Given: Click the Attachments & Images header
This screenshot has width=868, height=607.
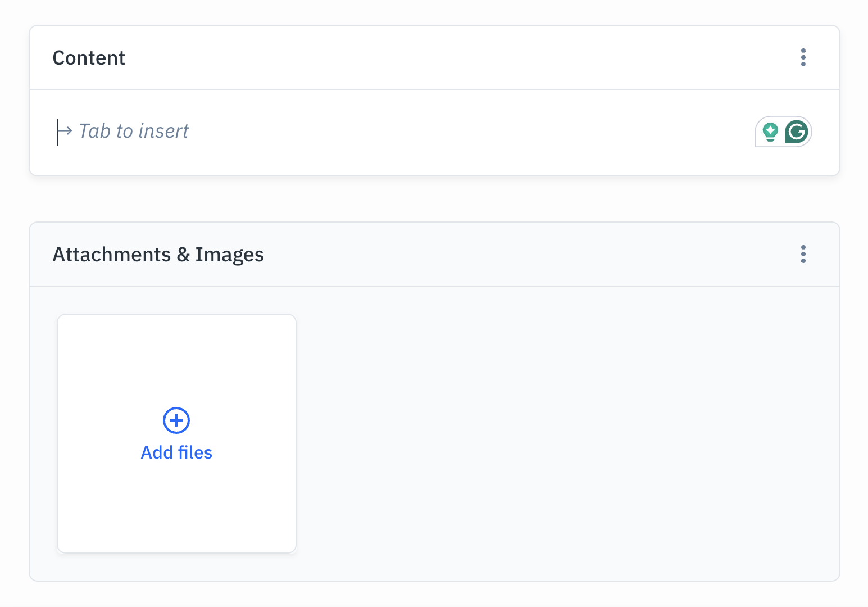Looking at the screenshot, I should [158, 254].
